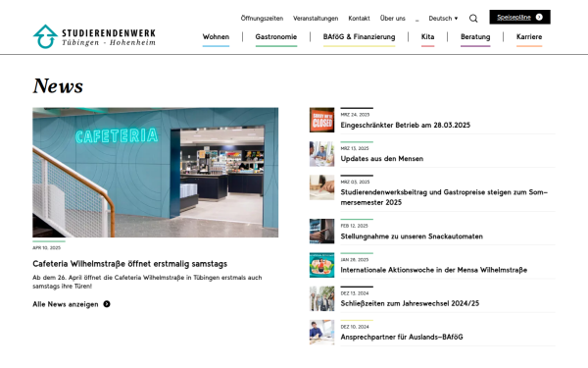Open the Karriere menu
The width and height of the screenshot is (588, 368).
[x=529, y=37]
